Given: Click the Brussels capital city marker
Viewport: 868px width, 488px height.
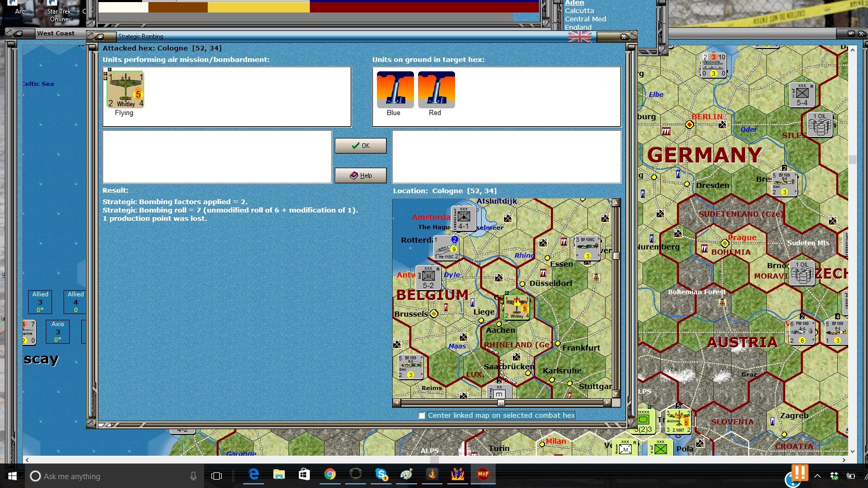Looking at the screenshot, I should point(434,314).
